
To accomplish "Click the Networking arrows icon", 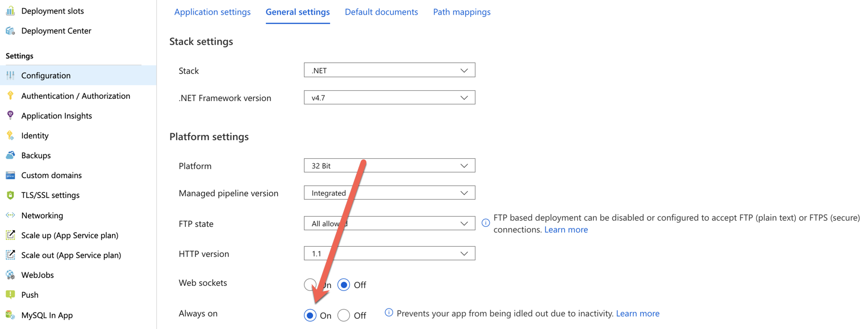I will click(x=10, y=216).
